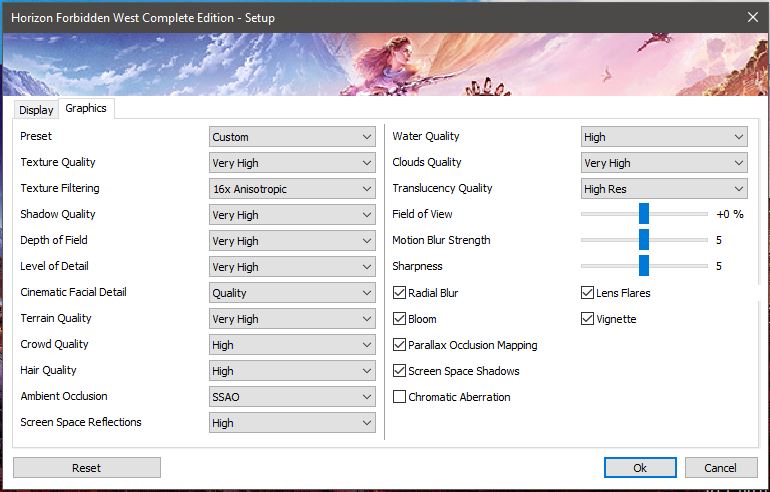Click the Horizon banner artwork
The height and width of the screenshot is (492, 770).
385,64
